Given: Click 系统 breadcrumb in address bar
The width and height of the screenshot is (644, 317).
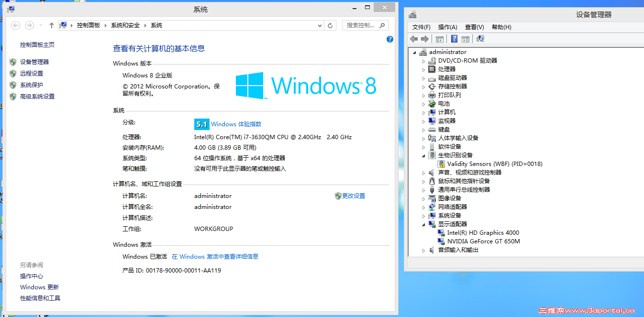Looking at the screenshot, I should (x=156, y=25).
